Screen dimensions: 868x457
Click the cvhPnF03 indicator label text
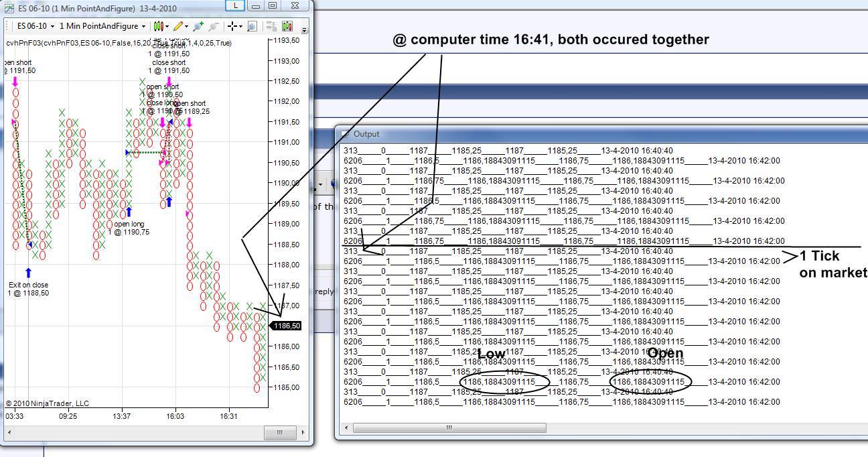119,43
